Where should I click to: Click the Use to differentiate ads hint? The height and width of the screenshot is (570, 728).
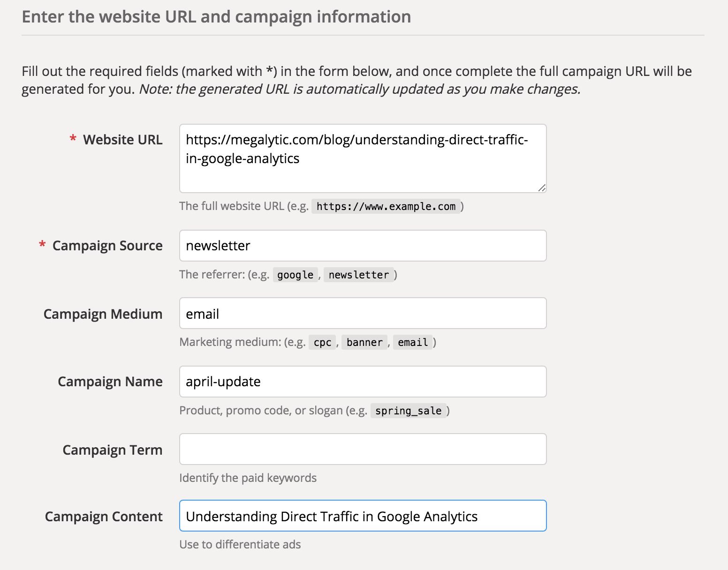240,544
